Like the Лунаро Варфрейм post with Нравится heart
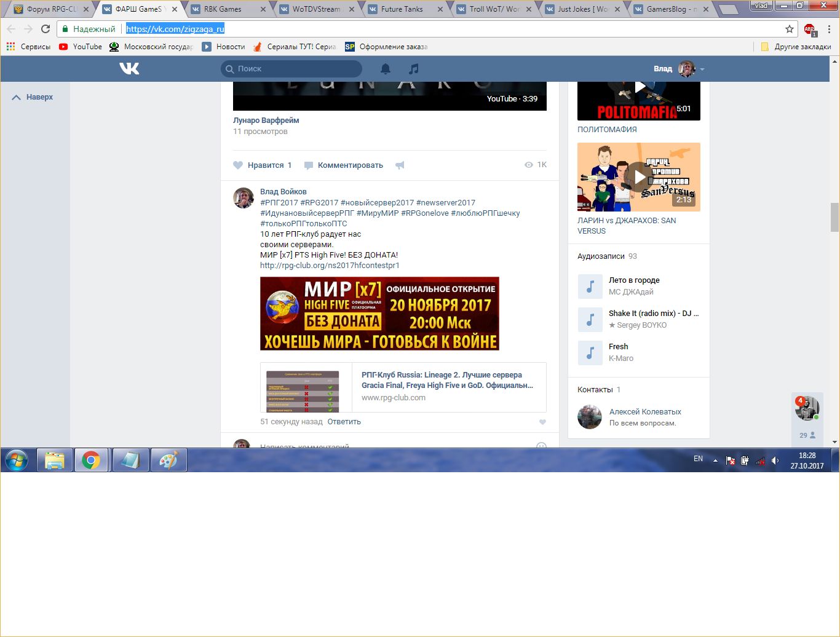 263,165
